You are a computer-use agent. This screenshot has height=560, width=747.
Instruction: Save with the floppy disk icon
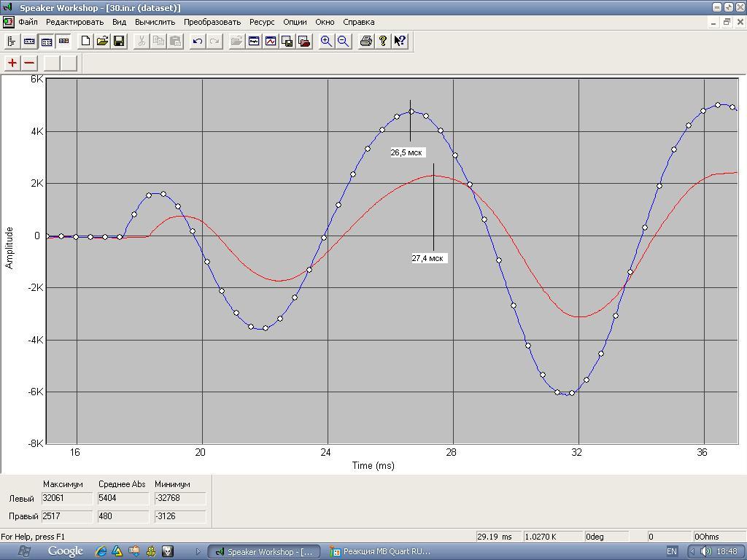click(x=119, y=42)
